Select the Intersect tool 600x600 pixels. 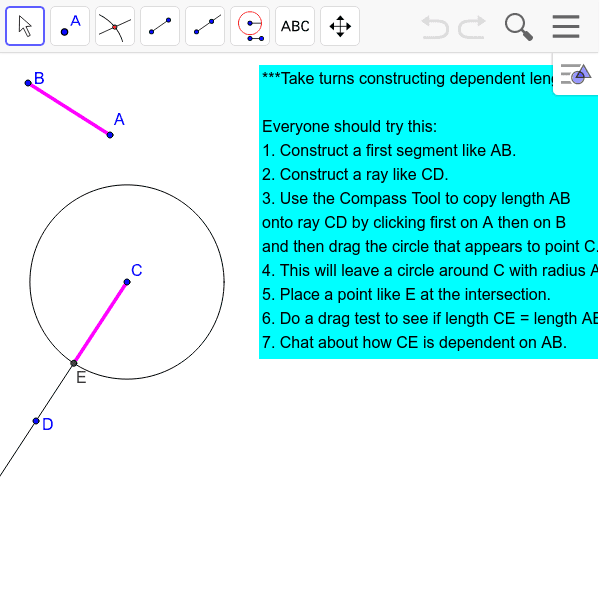(x=115, y=26)
